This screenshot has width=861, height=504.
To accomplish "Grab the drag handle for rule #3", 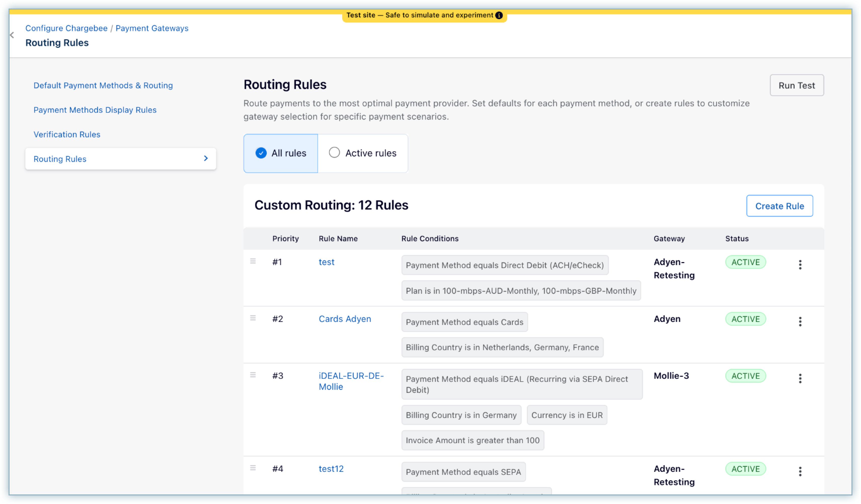I will [x=253, y=375].
